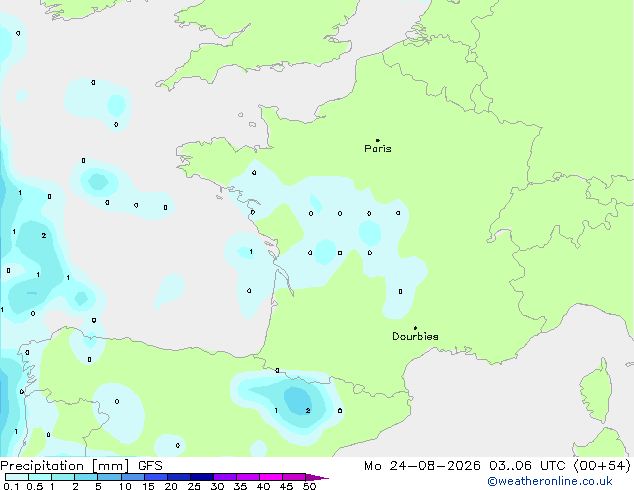
Task: Click the Paris location dot
Action: point(378,140)
